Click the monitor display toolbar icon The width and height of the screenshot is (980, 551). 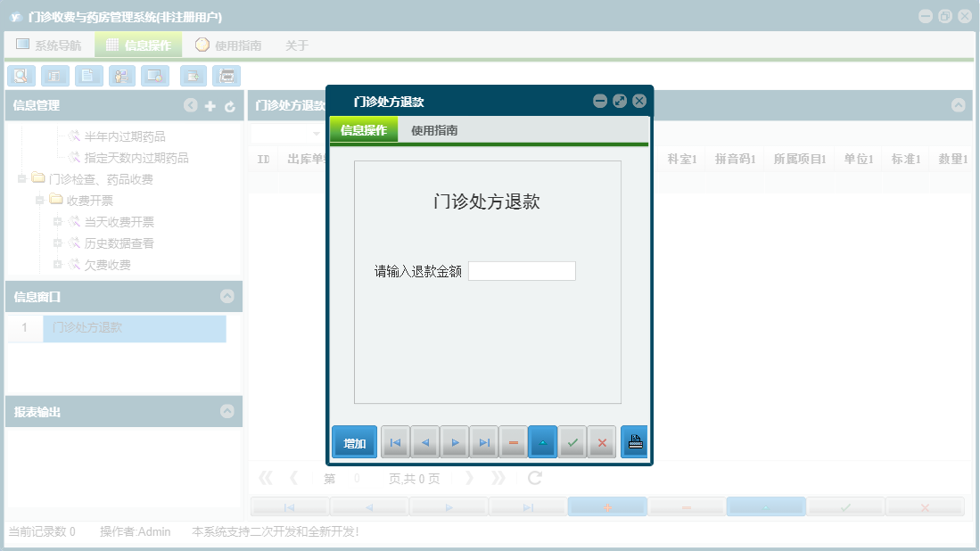pos(153,76)
